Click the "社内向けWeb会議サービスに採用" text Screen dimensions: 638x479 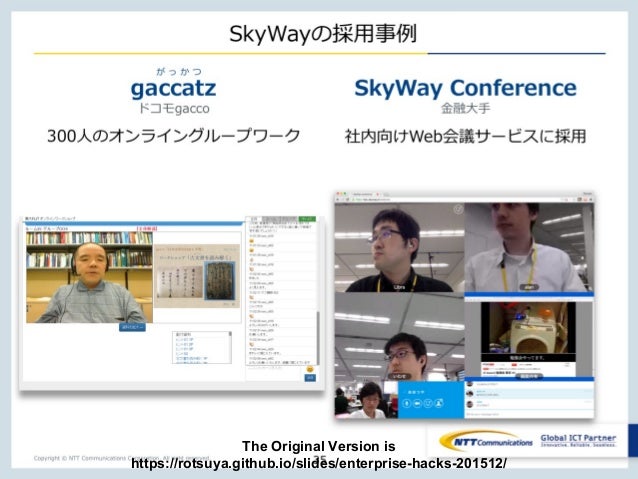point(465,136)
